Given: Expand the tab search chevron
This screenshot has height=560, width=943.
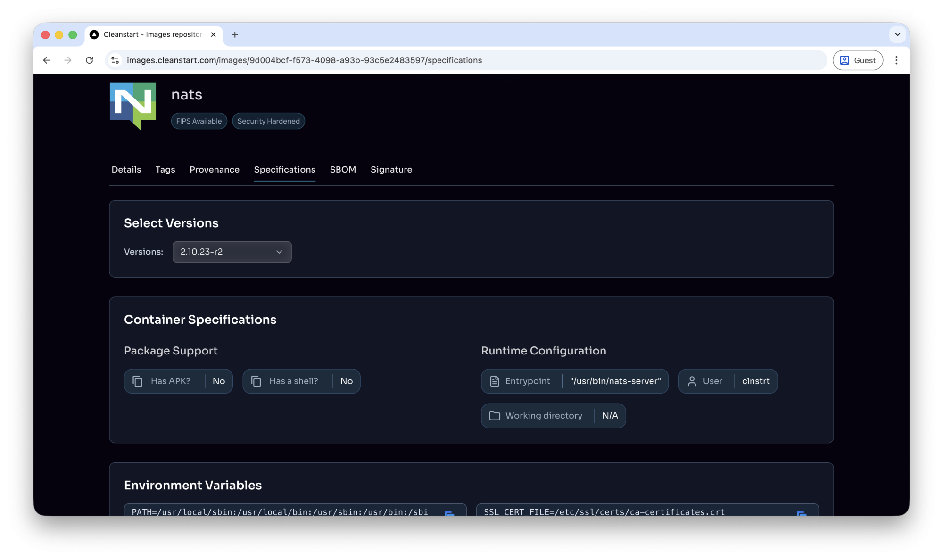Looking at the screenshot, I should tap(897, 34).
